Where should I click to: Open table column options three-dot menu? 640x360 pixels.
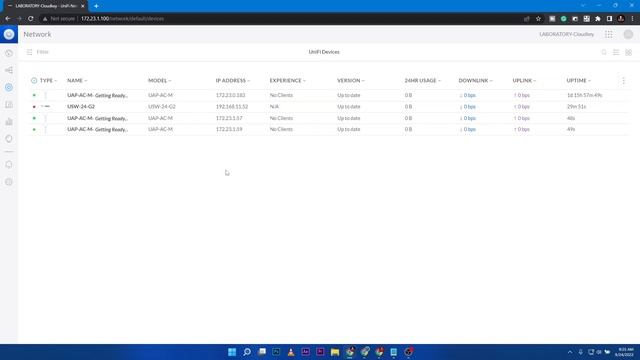pos(623,80)
